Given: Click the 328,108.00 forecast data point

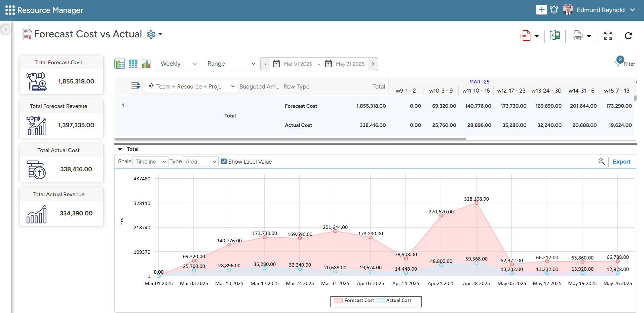Looking at the screenshot, I should [477, 203].
